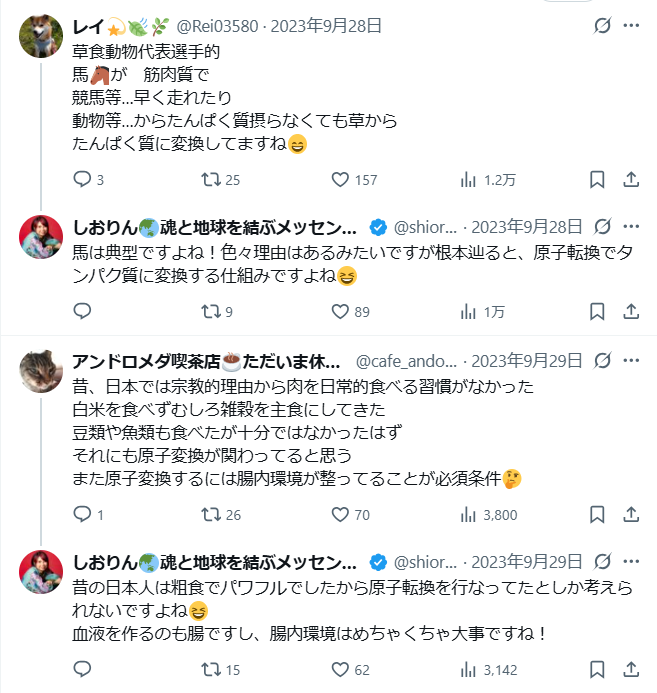Like レイ's tweet with 157 likes
This screenshot has width=657, height=693.
[340, 180]
